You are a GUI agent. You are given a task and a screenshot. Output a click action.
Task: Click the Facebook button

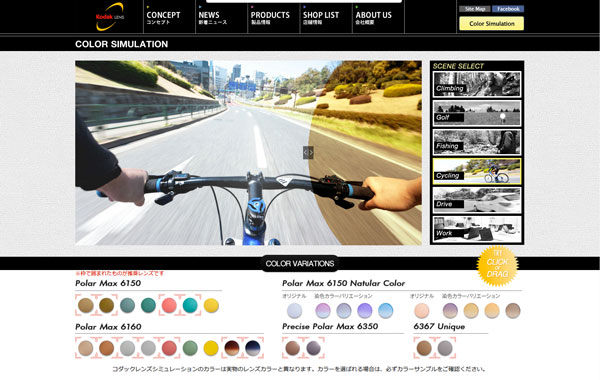coord(508,9)
